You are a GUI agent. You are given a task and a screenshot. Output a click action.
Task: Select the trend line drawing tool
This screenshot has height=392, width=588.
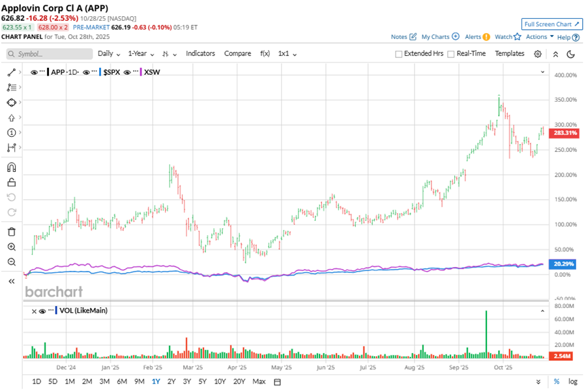pyautogui.click(x=11, y=72)
